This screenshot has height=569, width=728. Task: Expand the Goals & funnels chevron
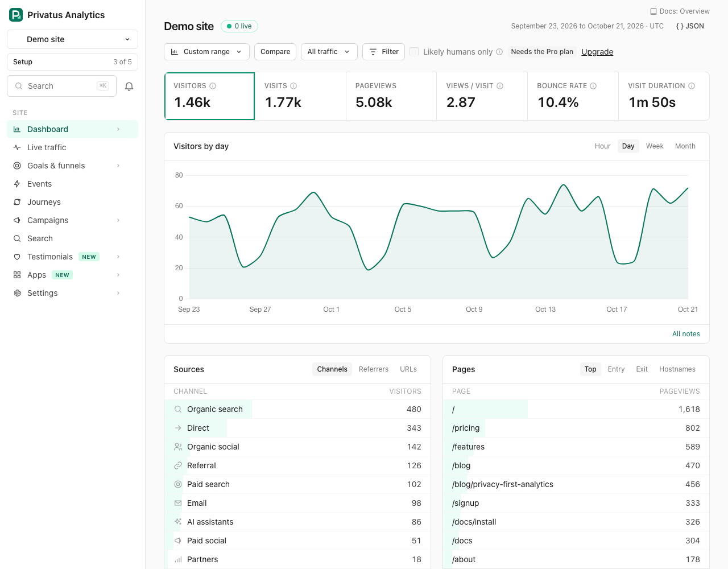pos(118,166)
